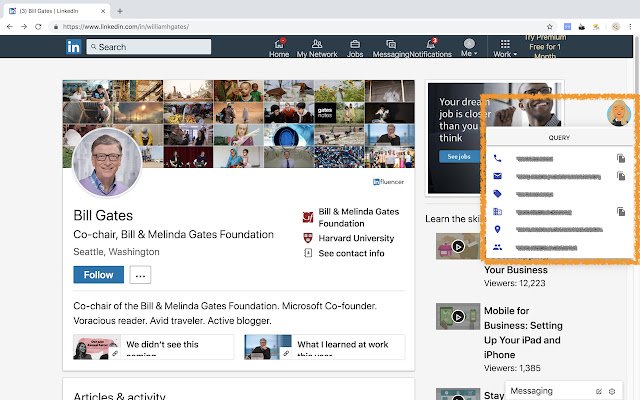Open Messaging panel settings gear
This screenshot has height=400, width=640.
pyautogui.click(x=612, y=391)
